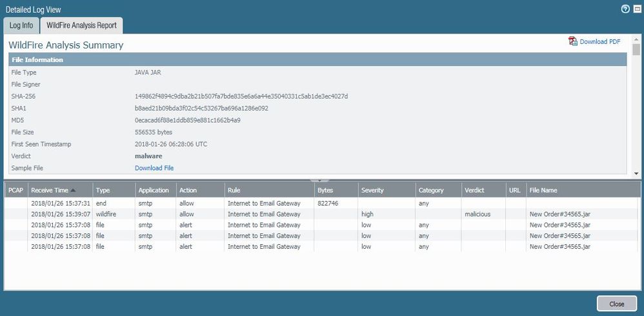Click the Receive Time sort arrow
644x316 pixels.
point(72,191)
